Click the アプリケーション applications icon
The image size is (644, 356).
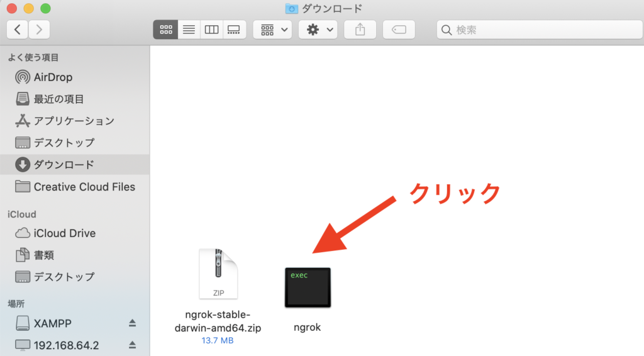point(23,121)
